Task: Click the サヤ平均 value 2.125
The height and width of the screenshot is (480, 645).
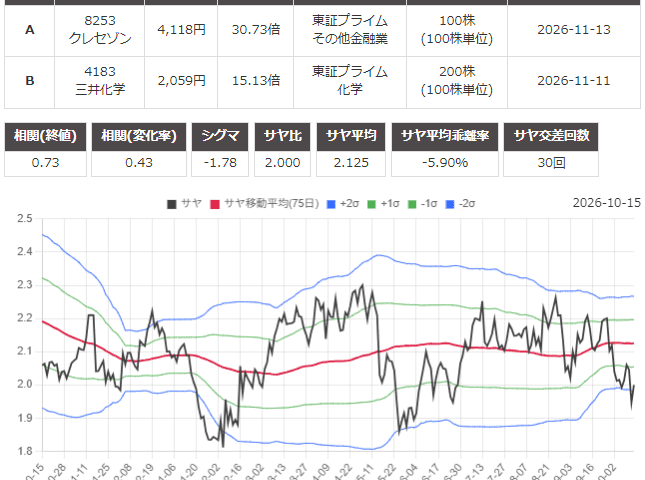Action: (x=351, y=163)
